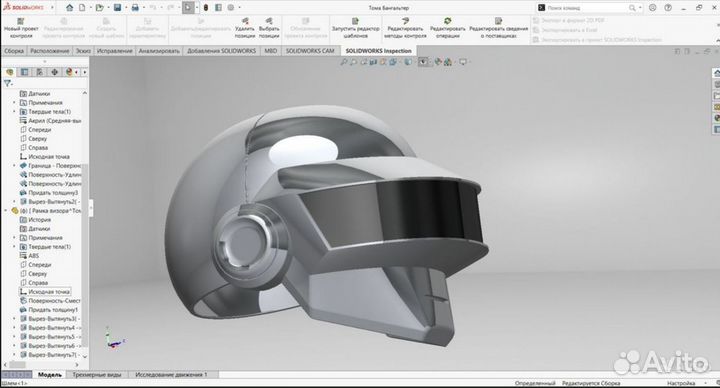Click the Edit inspection methods icon
This screenshot has width=720, height=388.
click(x=405, y=21)
